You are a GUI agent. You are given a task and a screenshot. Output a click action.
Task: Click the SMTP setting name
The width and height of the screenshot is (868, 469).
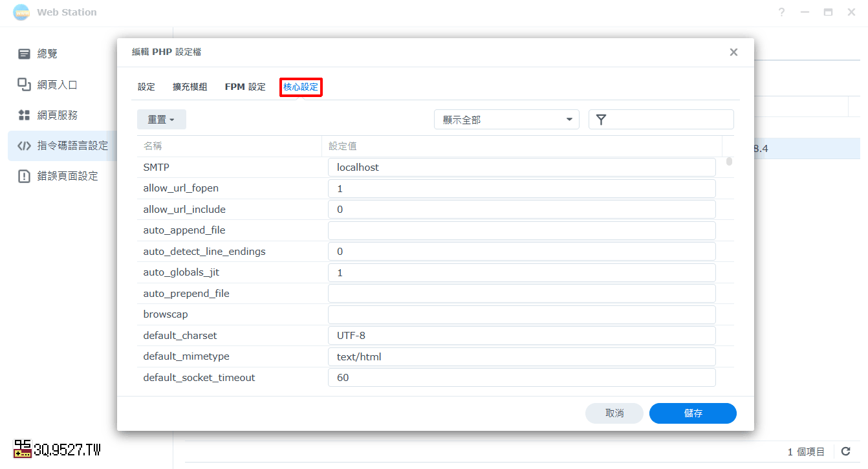(x=156, y=168)
